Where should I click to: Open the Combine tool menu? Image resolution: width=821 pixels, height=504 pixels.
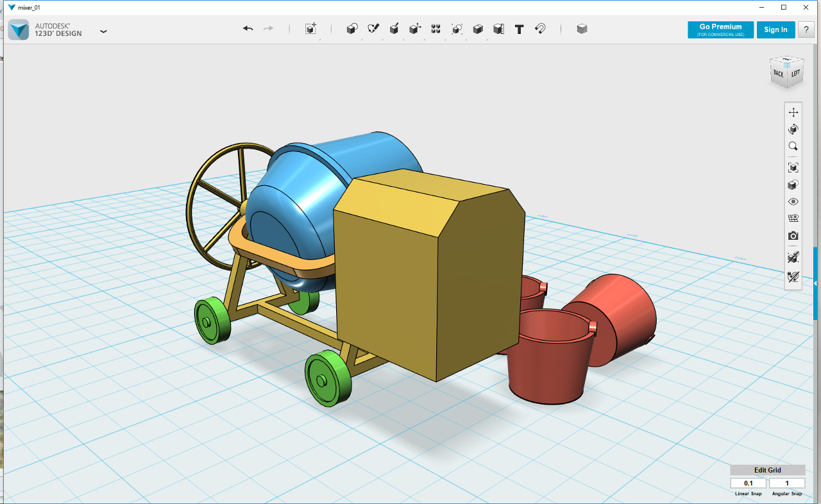click(478, 29)
